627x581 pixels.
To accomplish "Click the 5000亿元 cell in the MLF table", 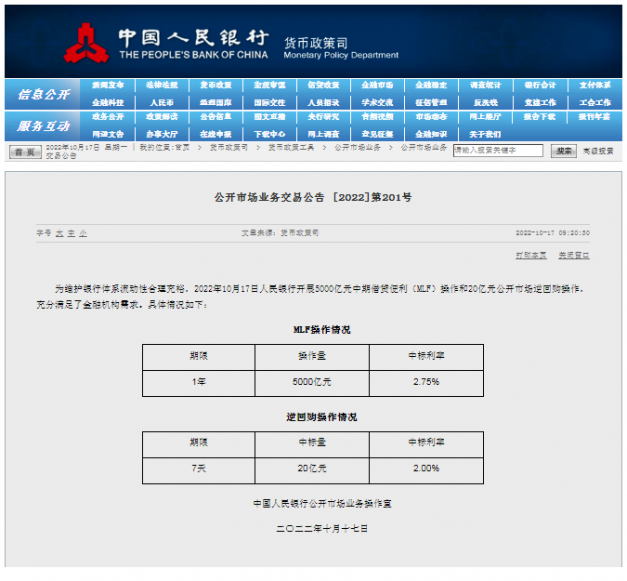I will pyautogui.click(x=312, y=383).
